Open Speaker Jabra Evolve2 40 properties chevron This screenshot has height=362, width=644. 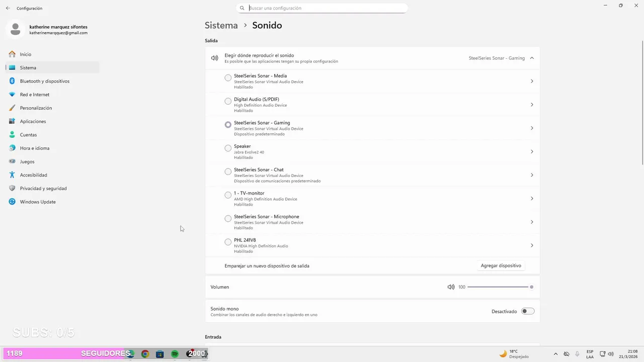532,152
